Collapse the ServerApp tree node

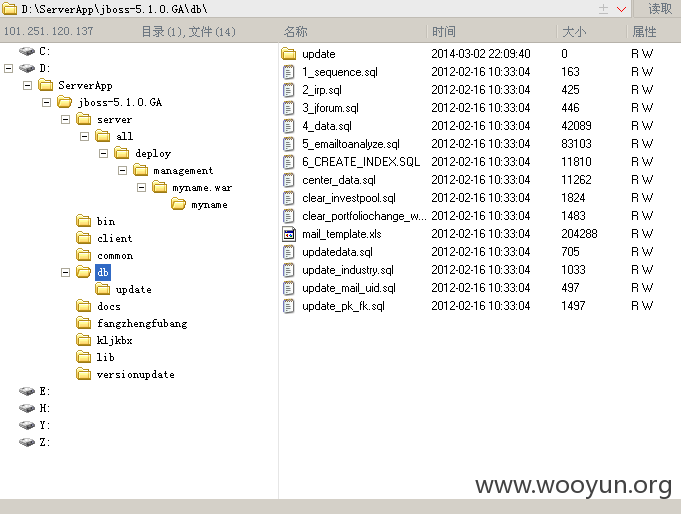click(27, 85)
